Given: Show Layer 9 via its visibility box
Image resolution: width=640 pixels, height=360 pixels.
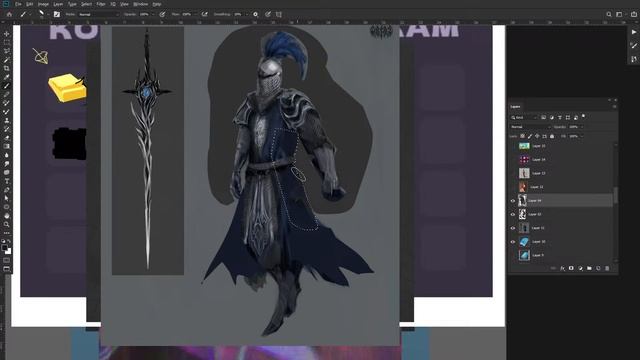Looking at the screenshot, I should coord(513,255).
